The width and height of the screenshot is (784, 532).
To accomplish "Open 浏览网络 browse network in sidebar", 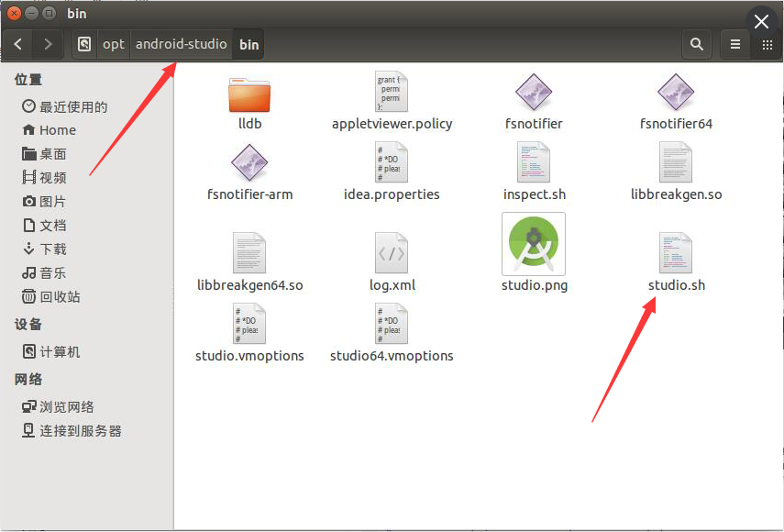I will (x=58, y=407).
